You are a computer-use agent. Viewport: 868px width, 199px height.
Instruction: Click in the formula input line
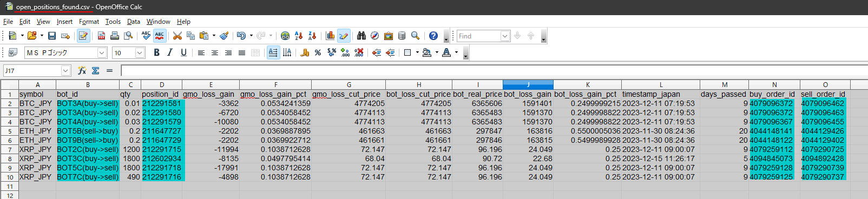coord(494,70)
